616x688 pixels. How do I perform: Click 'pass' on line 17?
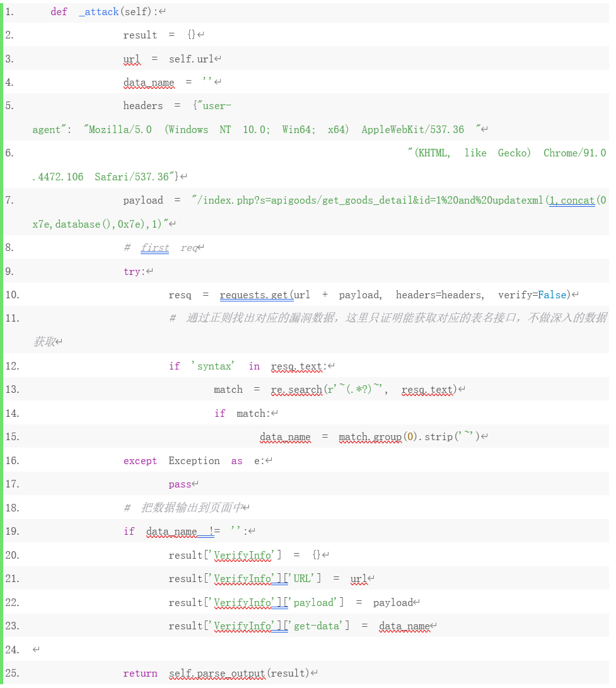point(180,484)
